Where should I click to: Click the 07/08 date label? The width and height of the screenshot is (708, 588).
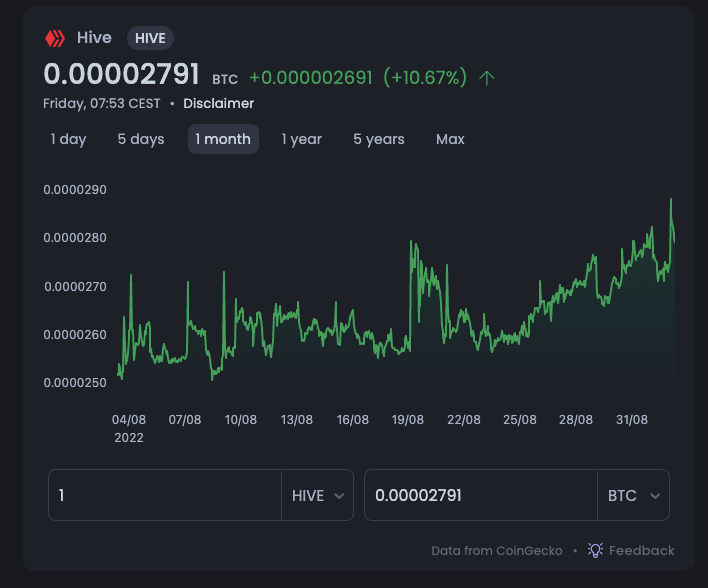[x=185, y=420]
